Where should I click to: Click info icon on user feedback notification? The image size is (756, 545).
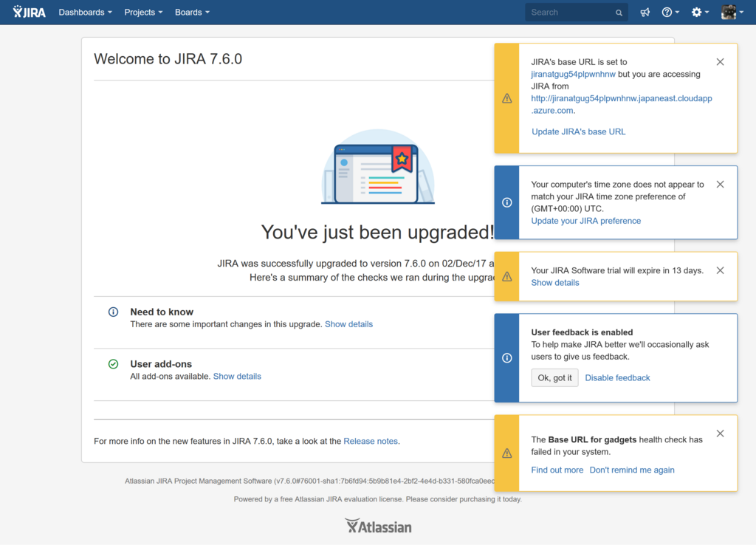point(506,358)
